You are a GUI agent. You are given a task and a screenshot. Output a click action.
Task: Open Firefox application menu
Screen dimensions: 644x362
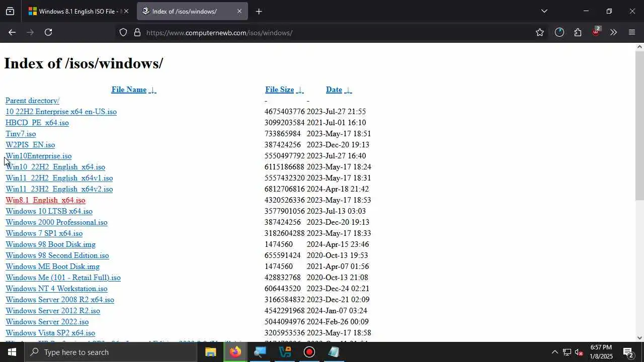point(632,32)
